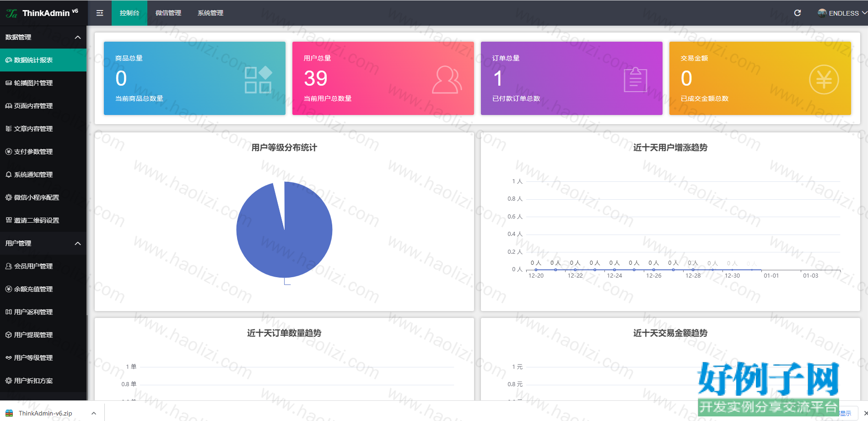Click the 近十天订单数量趋势 chart title
This screenshot has width=868, height=421.
284,333
